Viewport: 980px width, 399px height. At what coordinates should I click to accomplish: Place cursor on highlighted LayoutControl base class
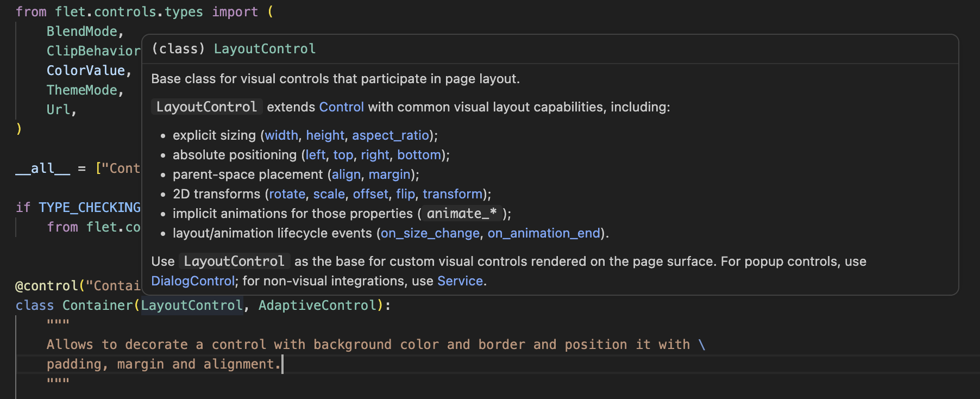[x=191, y=306]
